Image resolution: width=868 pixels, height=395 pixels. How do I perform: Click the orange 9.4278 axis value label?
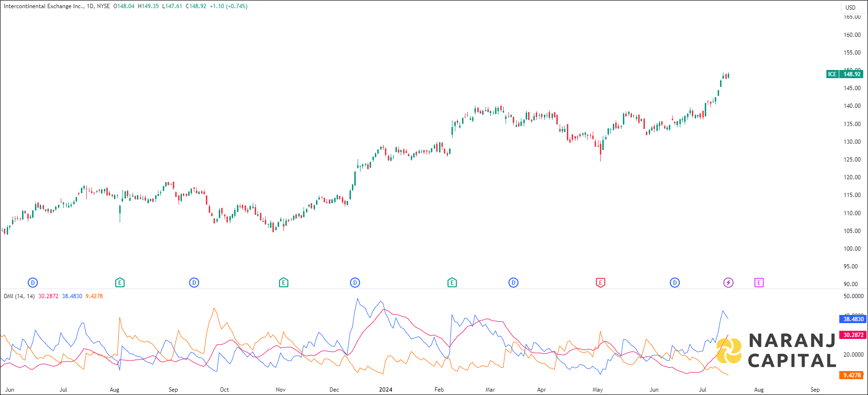pos(852,375)
